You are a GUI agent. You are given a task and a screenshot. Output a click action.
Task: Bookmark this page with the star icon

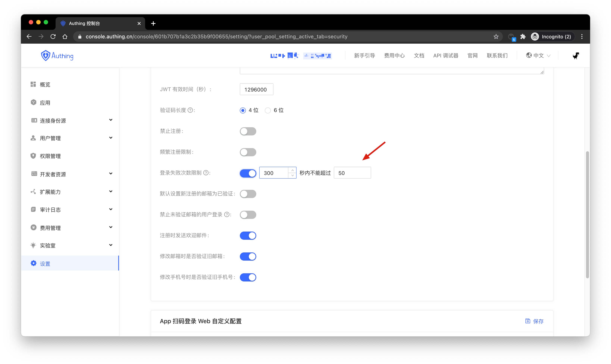coord(496,37)
